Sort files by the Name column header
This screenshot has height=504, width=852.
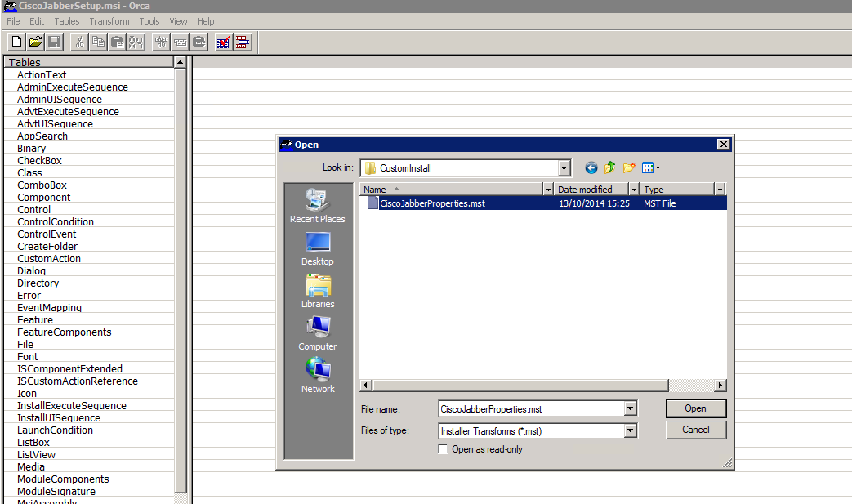452,189
